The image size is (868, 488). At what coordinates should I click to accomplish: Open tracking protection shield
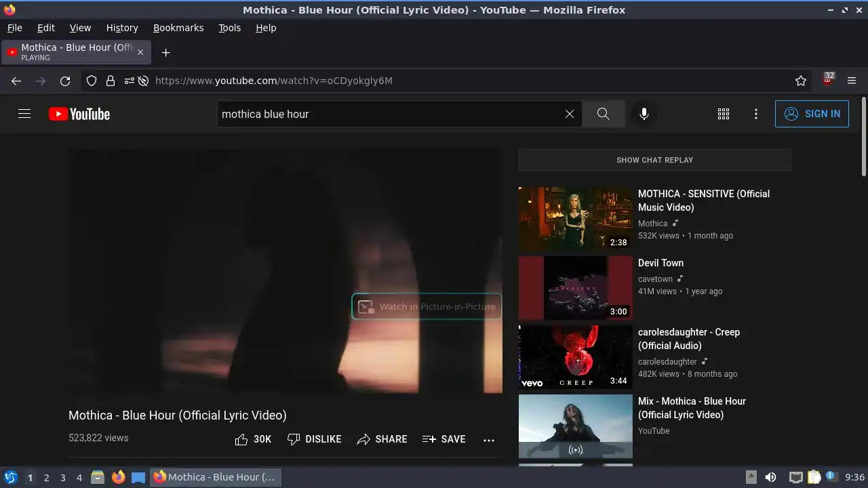click(x=92, y=81)
